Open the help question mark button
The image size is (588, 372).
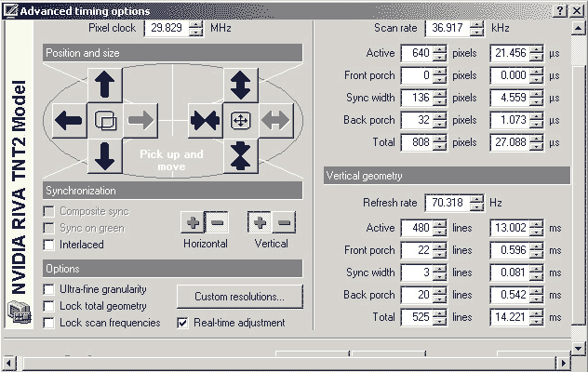pyautogui.click(x=560, y=10)
